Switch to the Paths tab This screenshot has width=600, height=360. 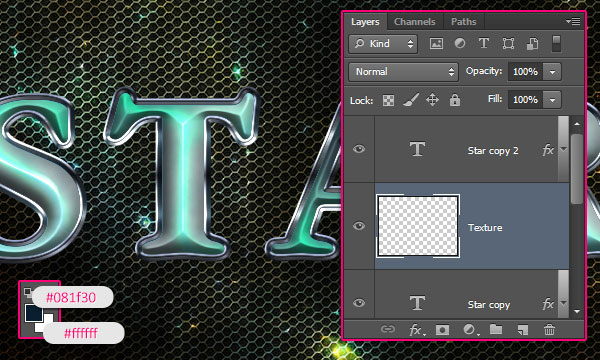(x=463, y=22)
